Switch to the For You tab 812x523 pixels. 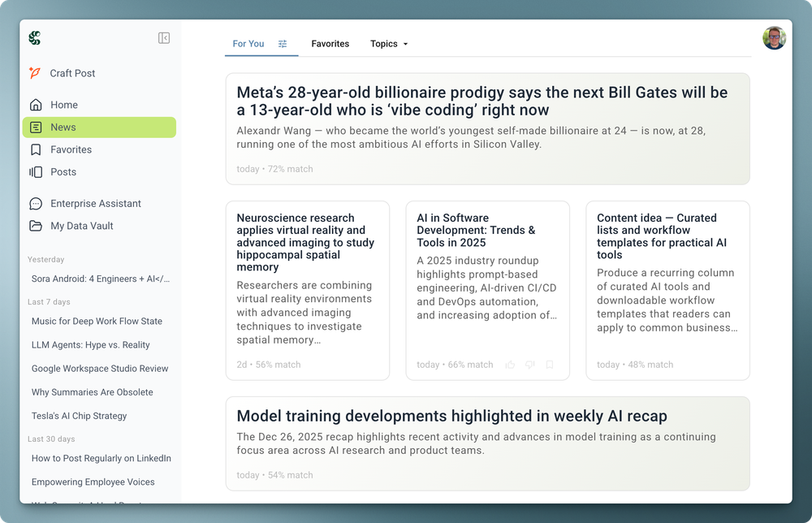[x=248, y=44]
